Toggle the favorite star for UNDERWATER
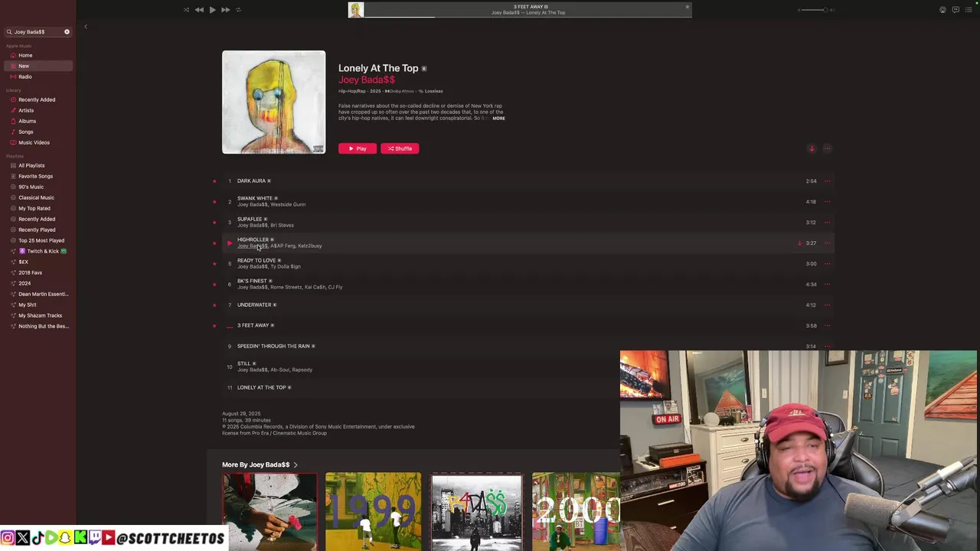This screenshot has width=980, height=551. (214, 305)
